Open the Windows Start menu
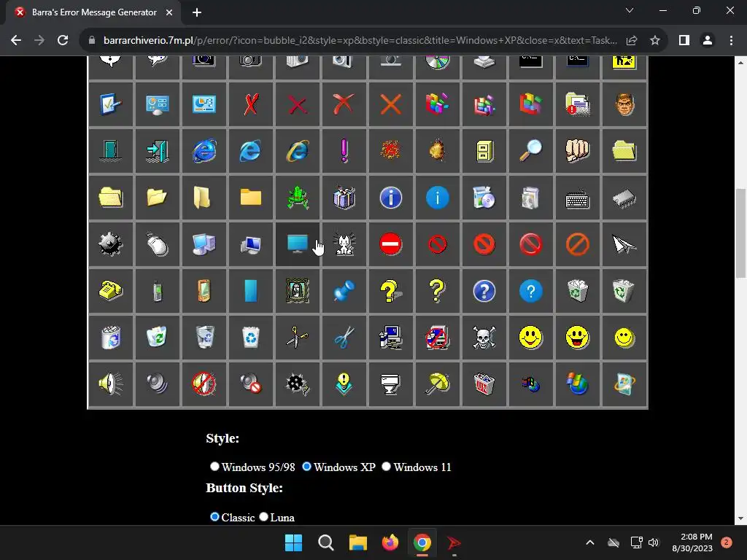 (293, 542)
